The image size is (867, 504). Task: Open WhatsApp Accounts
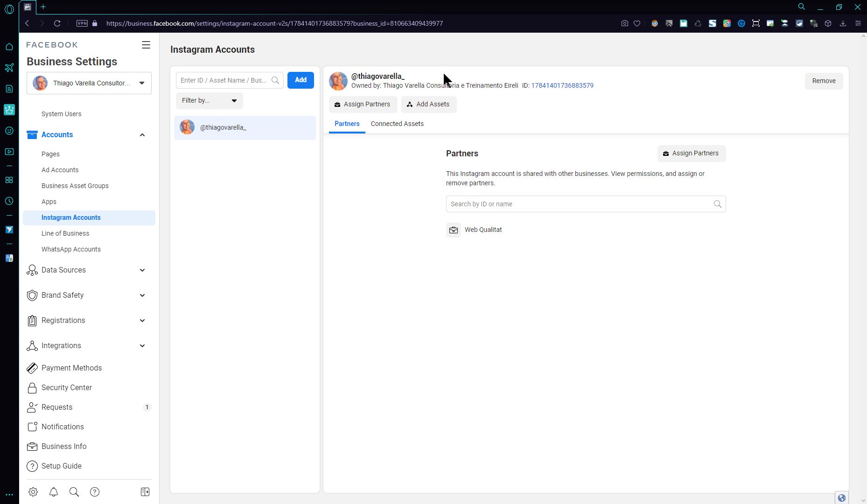point(71,250)
